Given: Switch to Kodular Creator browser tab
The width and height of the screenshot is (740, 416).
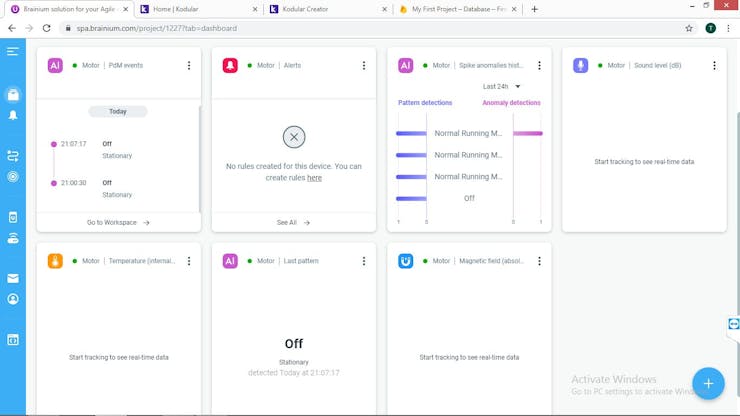Looking at the screenshot, I should [326, 9].
